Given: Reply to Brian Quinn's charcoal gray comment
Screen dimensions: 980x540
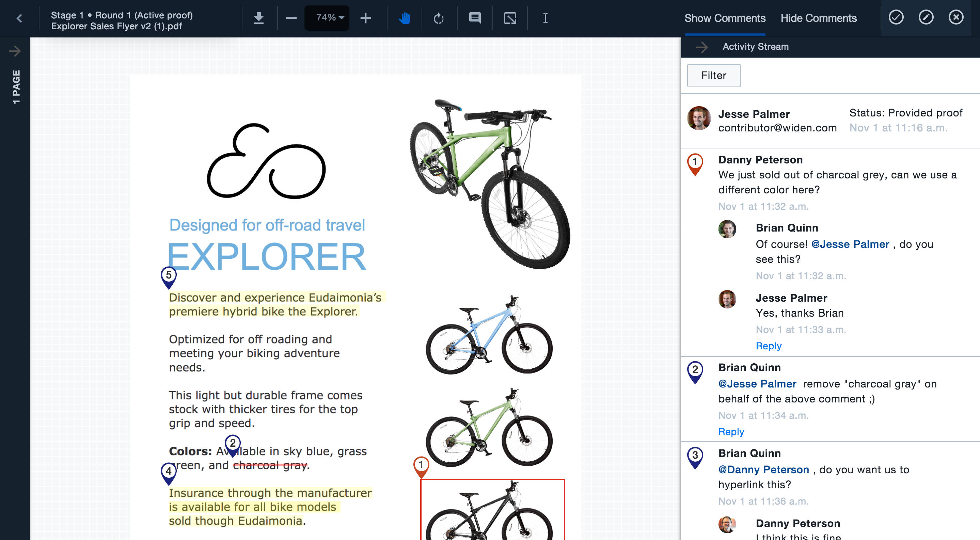Looking at the screenshot, I should (x=731, y=432).
